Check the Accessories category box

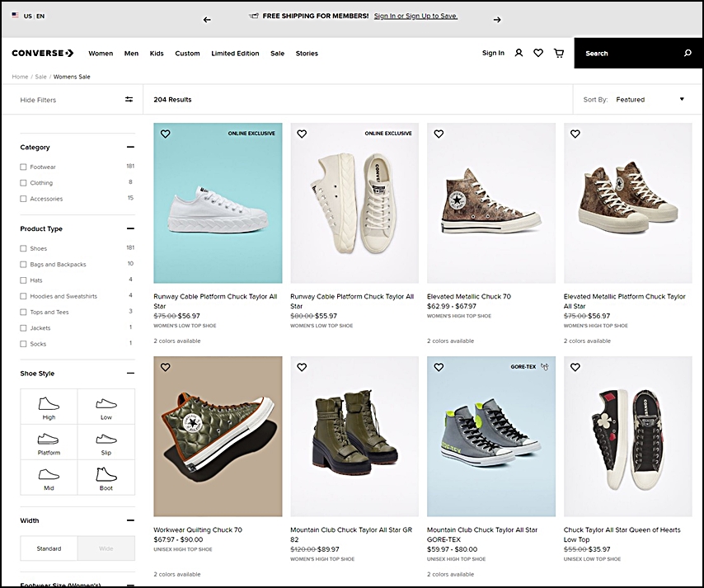pos(23,199)
